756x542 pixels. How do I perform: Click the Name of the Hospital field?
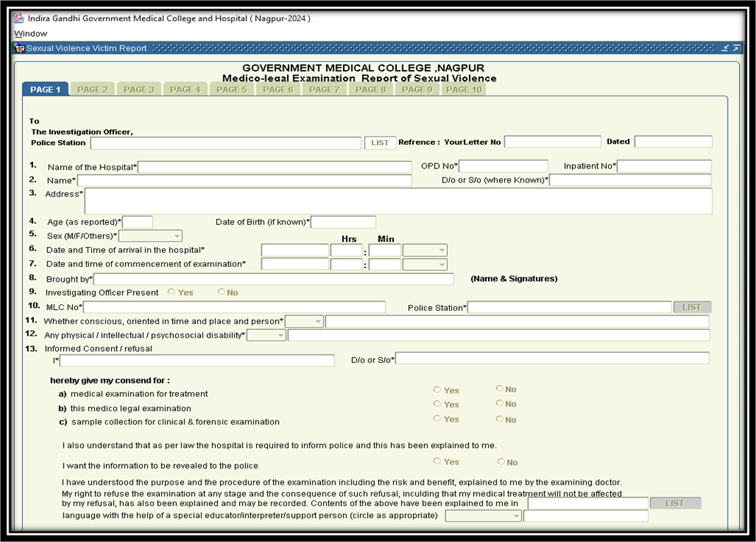click(x=274, y=167)
